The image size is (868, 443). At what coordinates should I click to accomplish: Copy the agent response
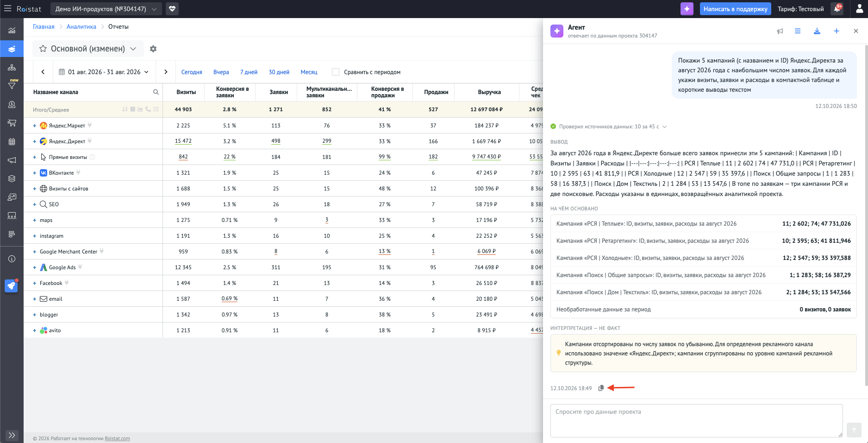point(601,388)
